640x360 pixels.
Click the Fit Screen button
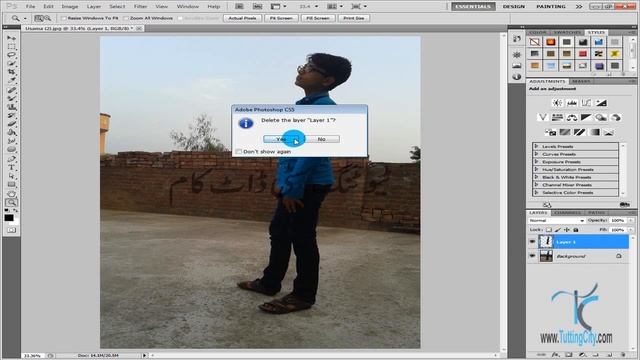click(281, 18)
